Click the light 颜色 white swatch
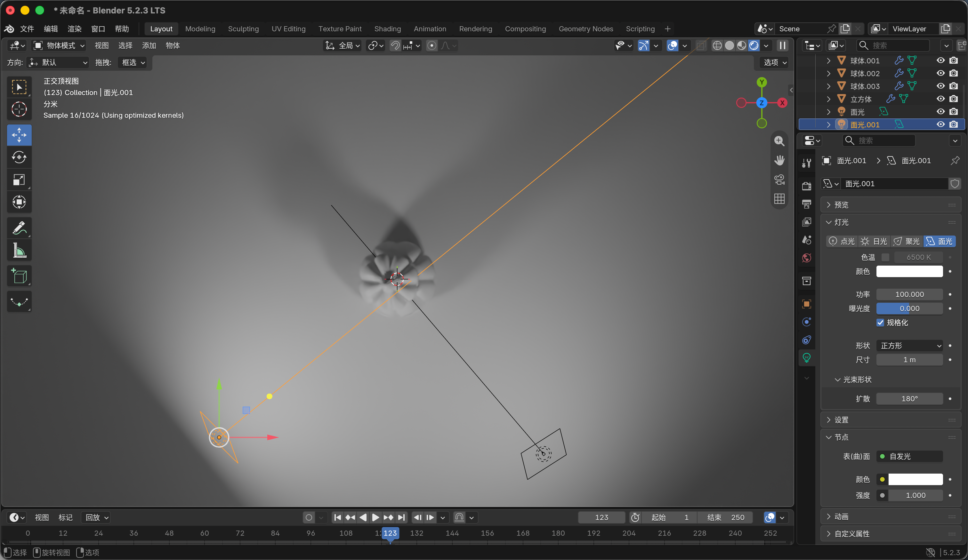 pos(909,272)
